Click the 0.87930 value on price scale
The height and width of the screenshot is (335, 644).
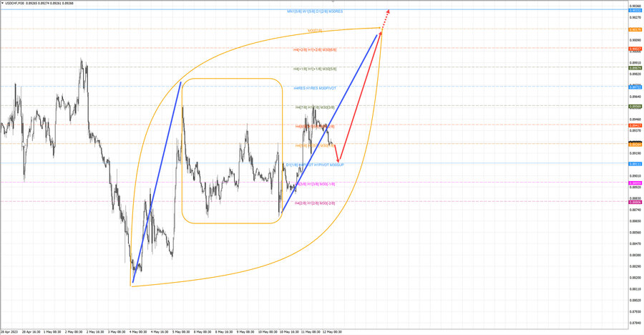click(x=635, y=311)
